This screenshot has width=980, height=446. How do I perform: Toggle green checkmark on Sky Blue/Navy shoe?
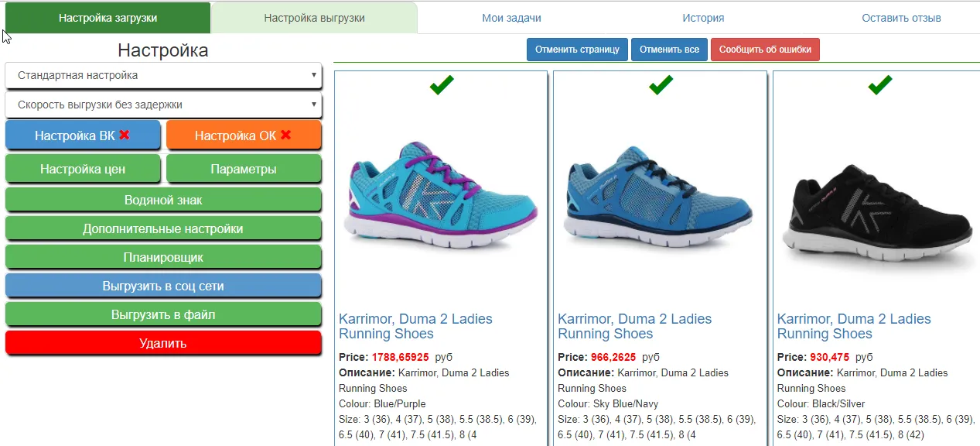(x=661, y=85)
